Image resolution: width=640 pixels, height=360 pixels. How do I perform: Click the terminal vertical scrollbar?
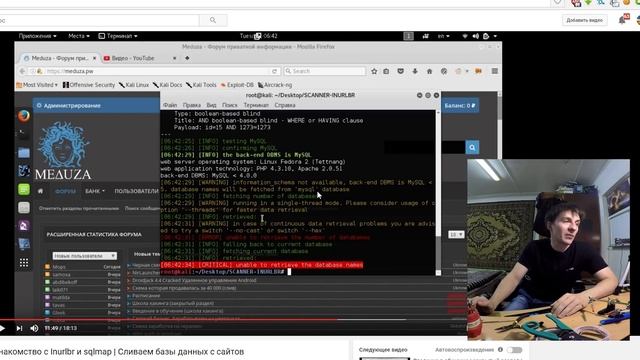[x=438, y=192]
